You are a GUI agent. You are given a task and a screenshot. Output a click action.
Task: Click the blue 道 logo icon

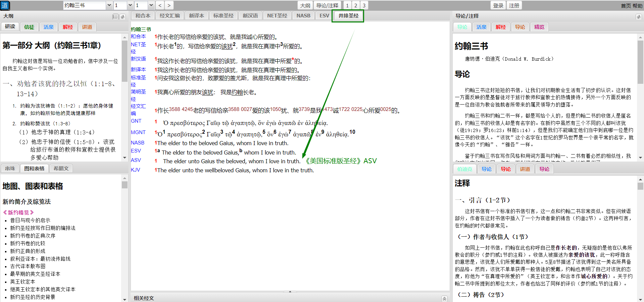pos(5,5)
